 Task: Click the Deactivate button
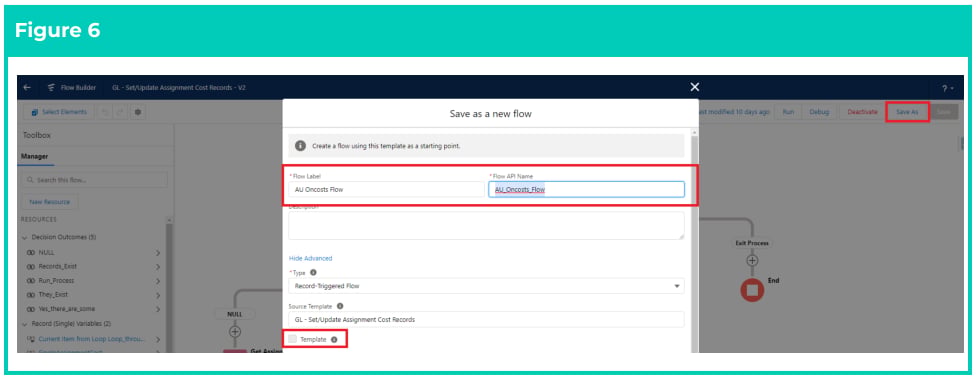[862, 112]
